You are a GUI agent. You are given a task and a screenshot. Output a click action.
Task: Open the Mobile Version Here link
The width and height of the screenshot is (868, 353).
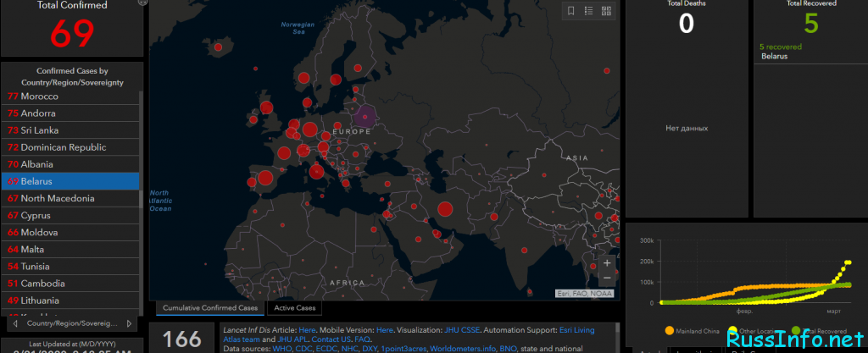(384, 330)
